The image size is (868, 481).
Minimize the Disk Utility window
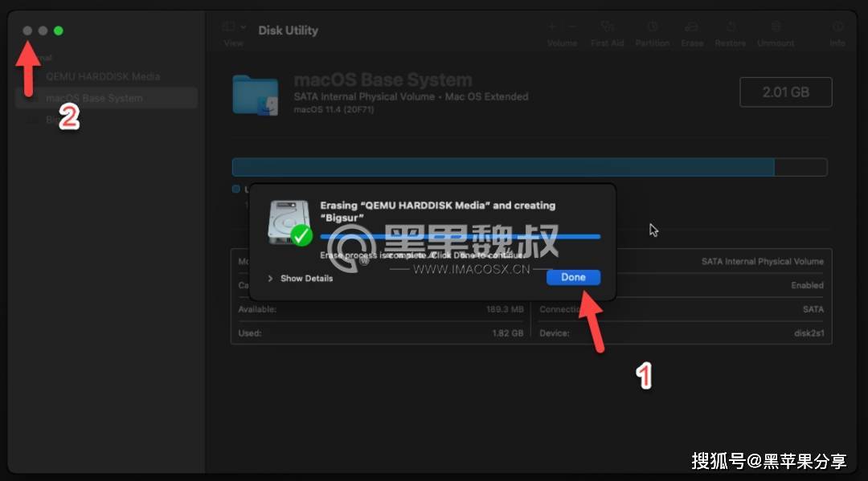click(43, 31)
